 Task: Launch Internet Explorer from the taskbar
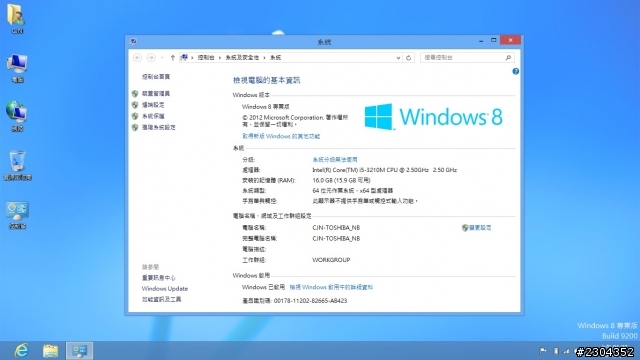pos(21,351)
